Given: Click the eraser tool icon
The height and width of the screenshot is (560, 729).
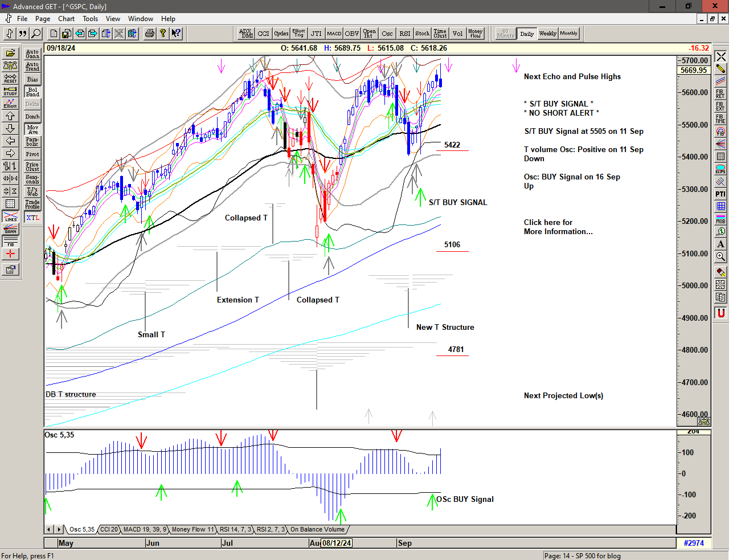Looking at the screenshot, I should point(720,272).
